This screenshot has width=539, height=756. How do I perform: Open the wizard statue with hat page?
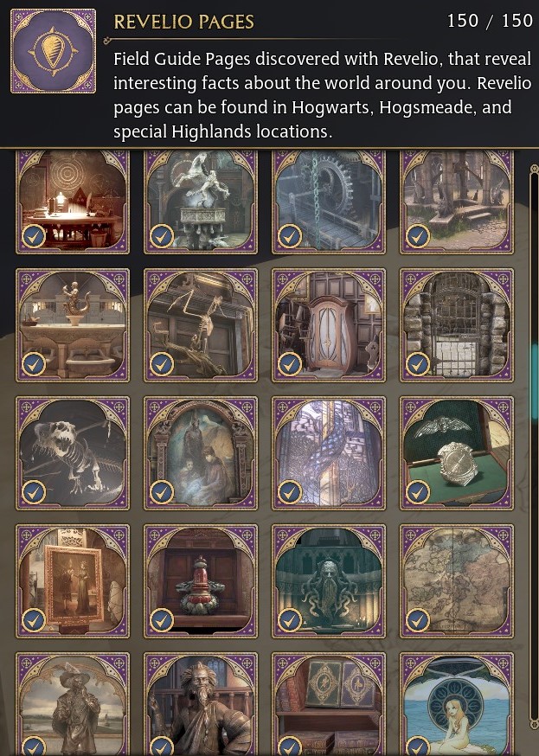click(73, 704)
